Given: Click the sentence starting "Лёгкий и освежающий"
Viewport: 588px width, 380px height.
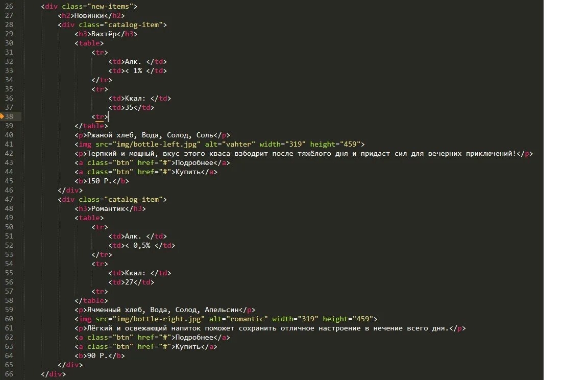Looking at the screenshot, I should coord(268,328).
